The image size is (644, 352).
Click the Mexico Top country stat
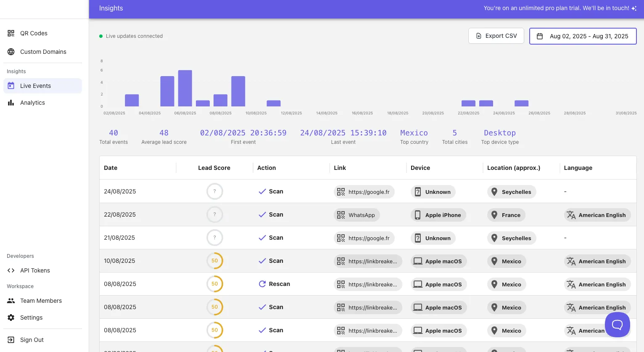point(414,137)
